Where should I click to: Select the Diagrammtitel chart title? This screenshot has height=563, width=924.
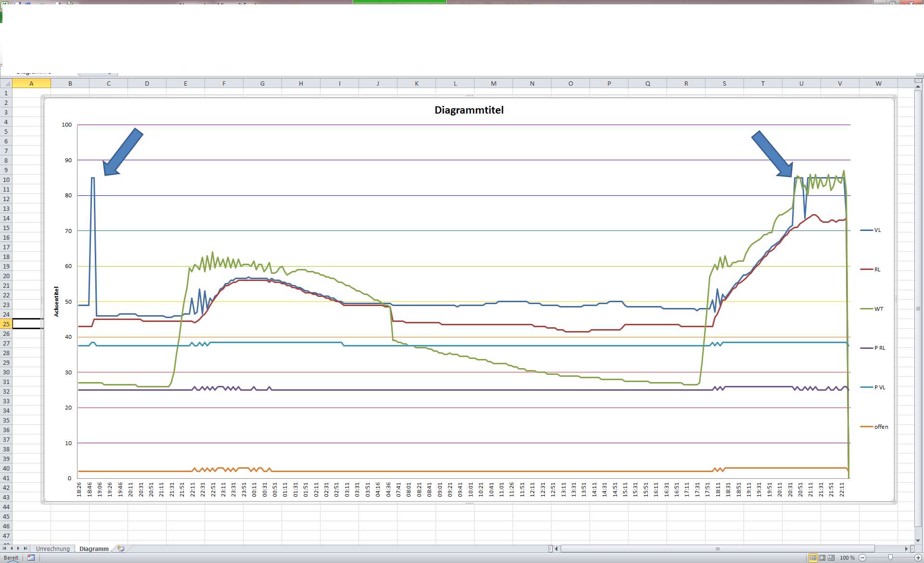(x=469, y=110)
